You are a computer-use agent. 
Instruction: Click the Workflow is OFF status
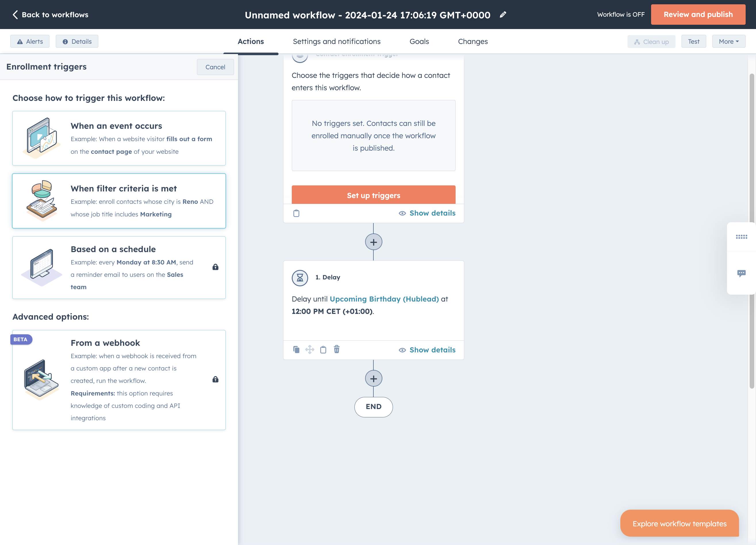point(621,14)
